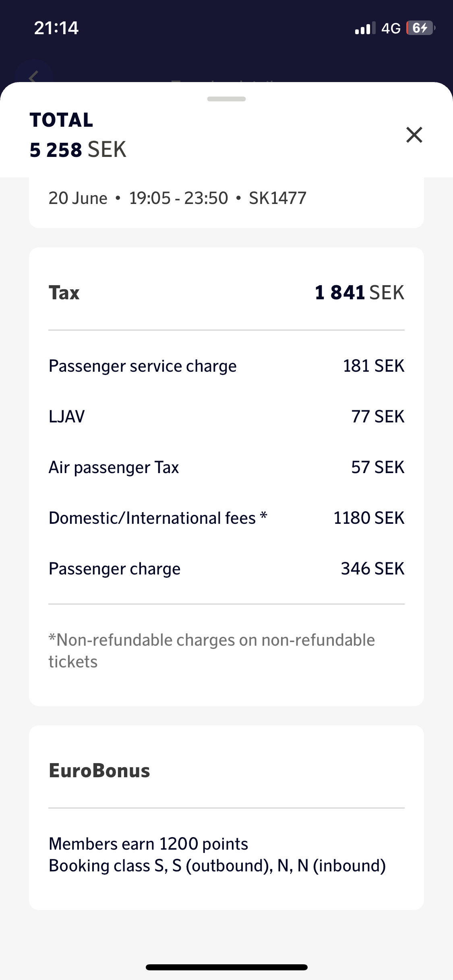Tap the TOTAL heading

61,120
